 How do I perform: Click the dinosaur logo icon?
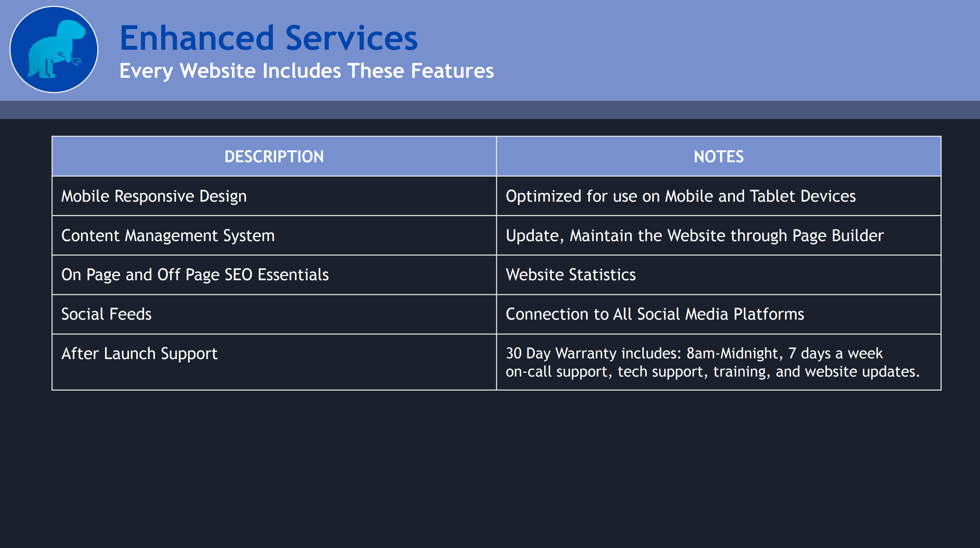point(54,49)
